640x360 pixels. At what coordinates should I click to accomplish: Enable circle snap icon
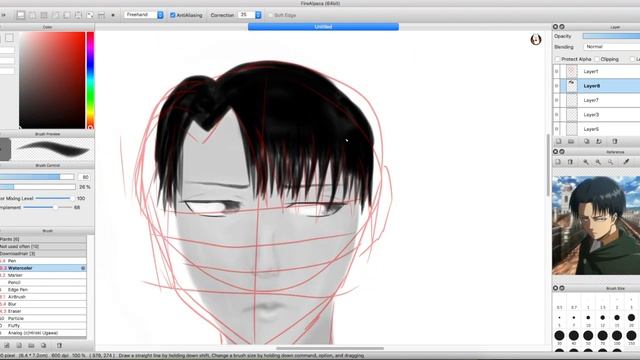coord(78,15)
